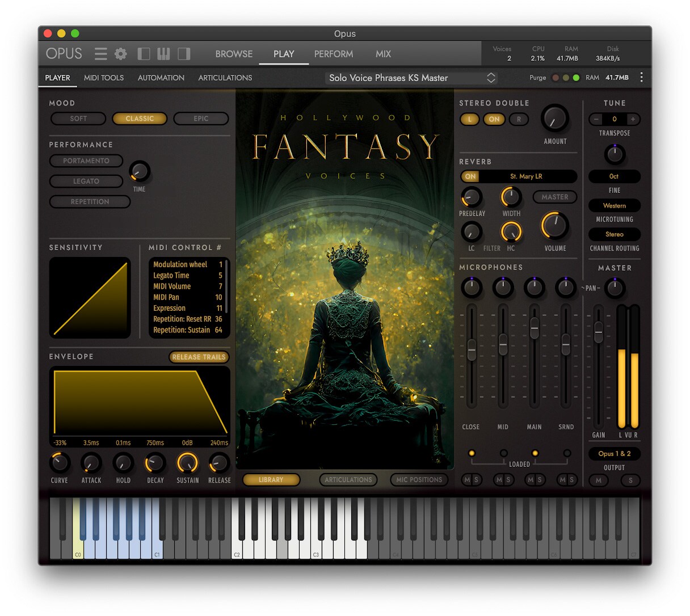Click the performance TIME knob
The image size is (690, 616).
pos(140,171)
